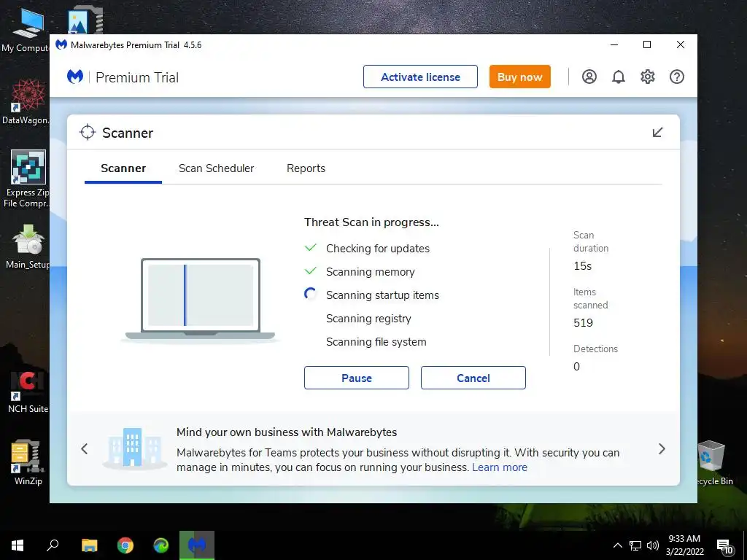Screen dimensions: 747x560
Task: Select Express Zip File Compression desktop icon
Action: 27,179
